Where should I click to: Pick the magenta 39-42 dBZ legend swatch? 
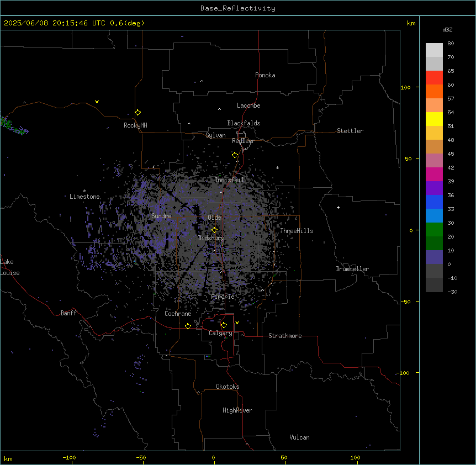point(434,174)
